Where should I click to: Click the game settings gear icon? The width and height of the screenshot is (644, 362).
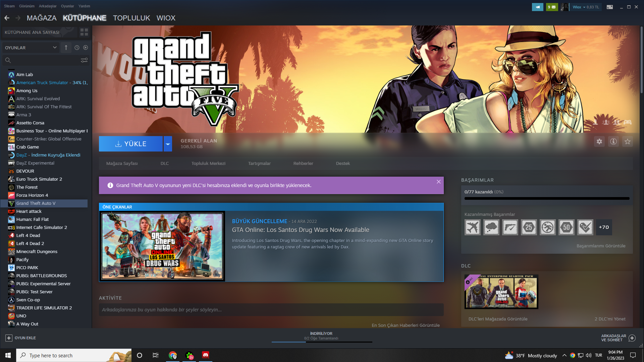[x=599, y=141]
